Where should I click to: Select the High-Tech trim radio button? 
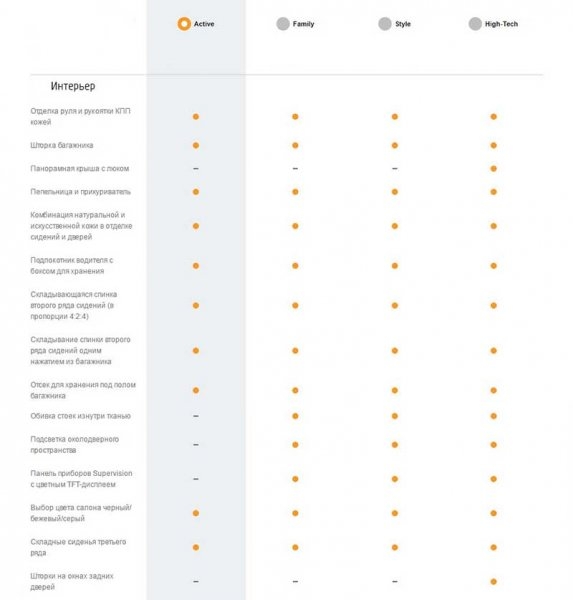(x=475, y=24)
